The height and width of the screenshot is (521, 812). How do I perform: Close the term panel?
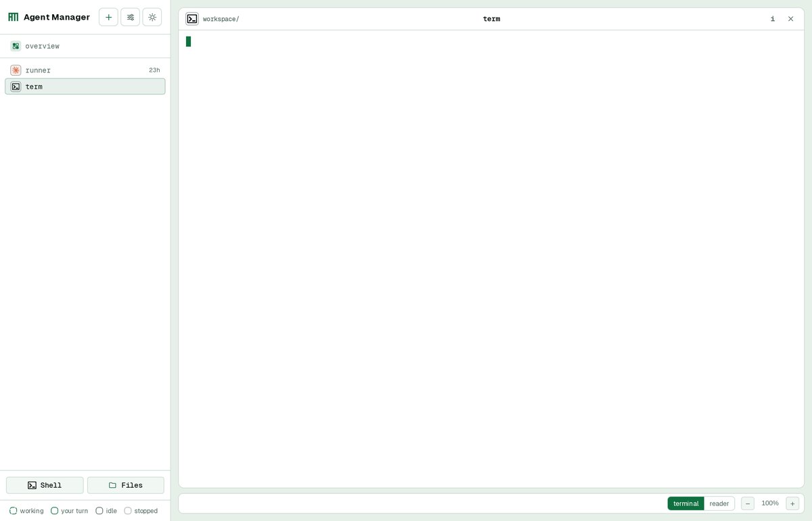[790, 19]
